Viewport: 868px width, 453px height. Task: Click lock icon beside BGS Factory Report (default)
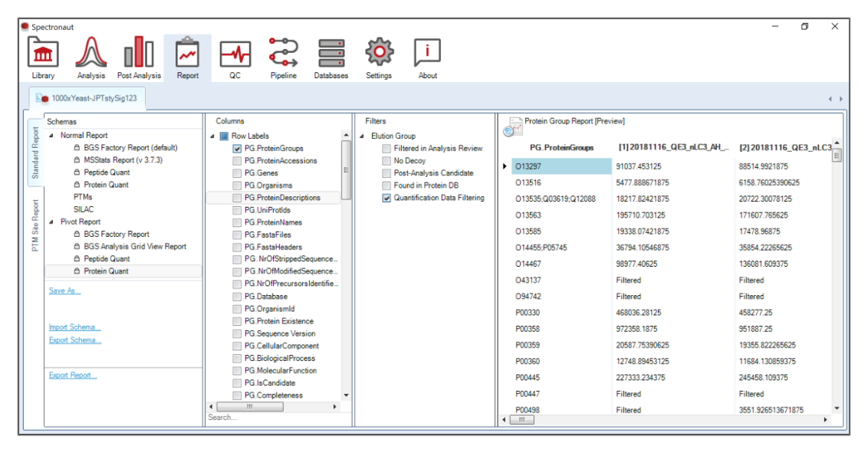77,148
